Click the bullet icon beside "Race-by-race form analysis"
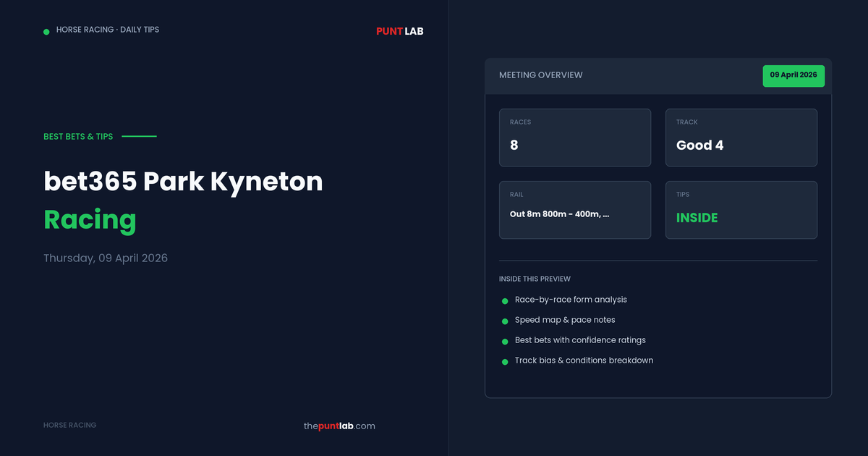This screenshot has height=456, width=868. 503,300
